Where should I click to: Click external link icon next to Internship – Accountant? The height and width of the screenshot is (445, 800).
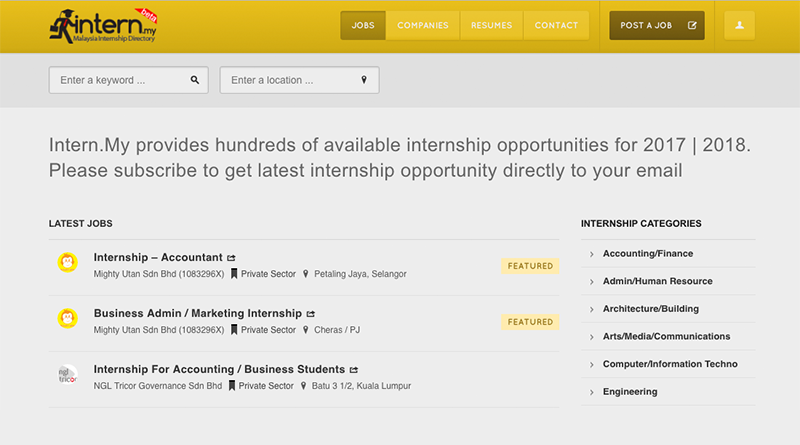[x=232, y=258]
